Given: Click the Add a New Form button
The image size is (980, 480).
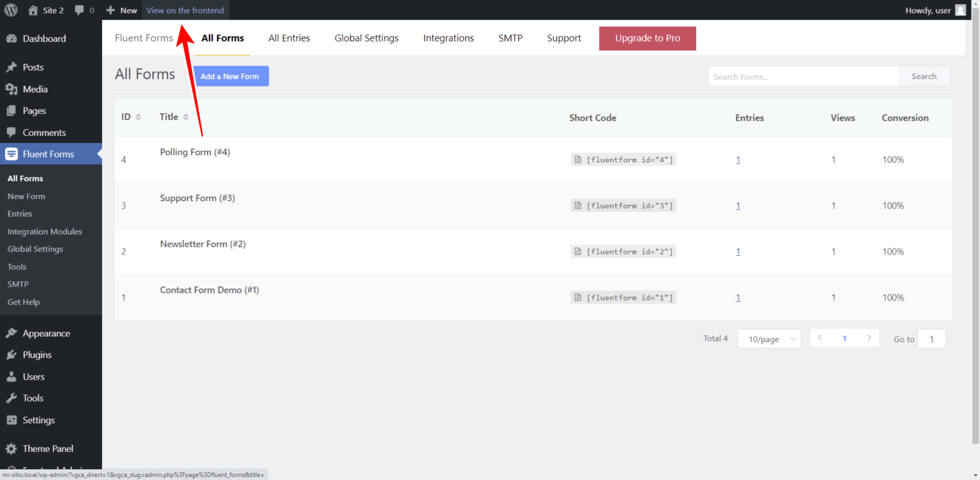Looking at the screenshot, I should [230, 76].
